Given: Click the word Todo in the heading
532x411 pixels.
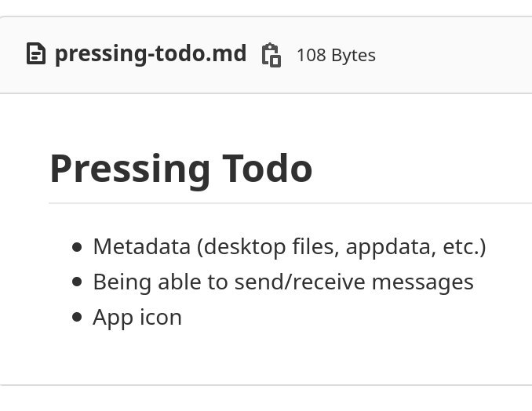Looking at the screenshot, I should (267, 168).
